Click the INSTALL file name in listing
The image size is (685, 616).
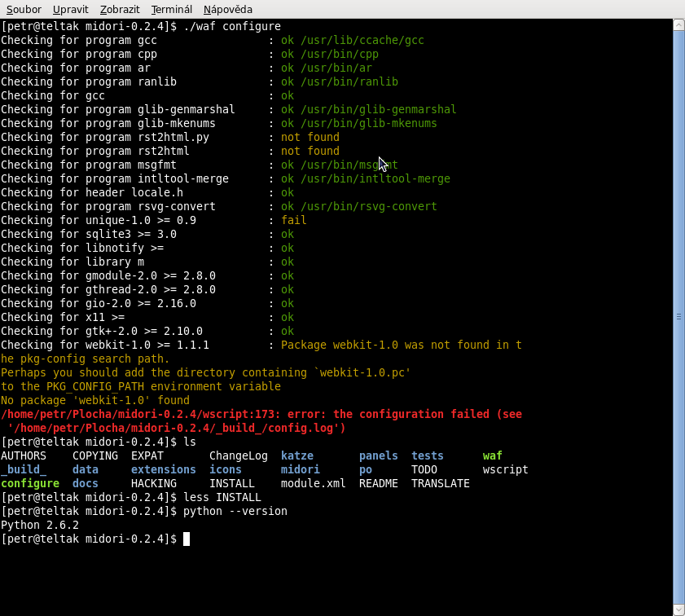coord(232,484)
